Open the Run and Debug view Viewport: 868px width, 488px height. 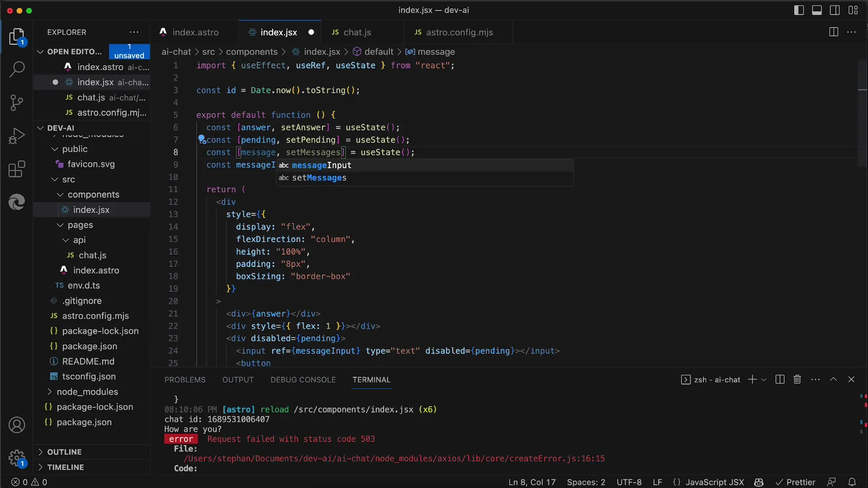[17, 136]
